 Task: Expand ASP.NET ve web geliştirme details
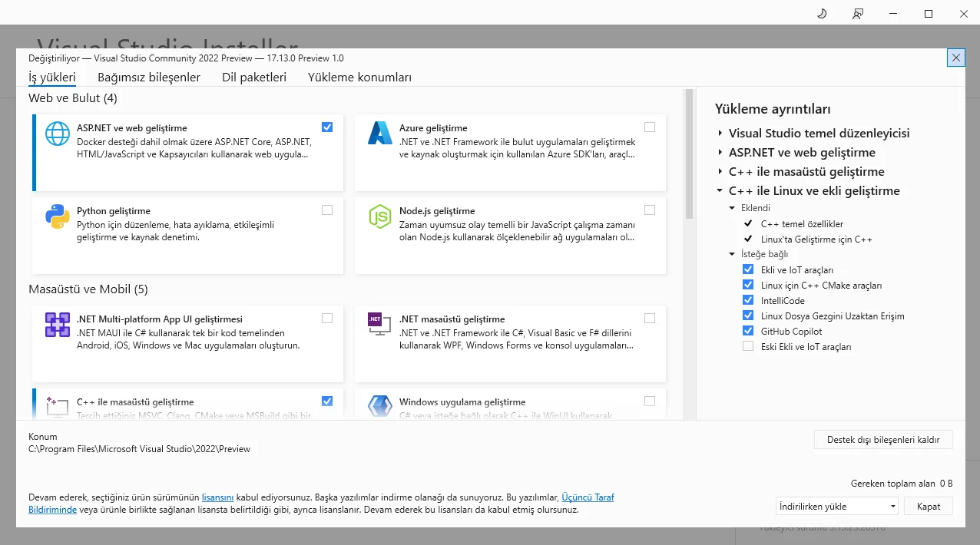(x=720, y=153)
